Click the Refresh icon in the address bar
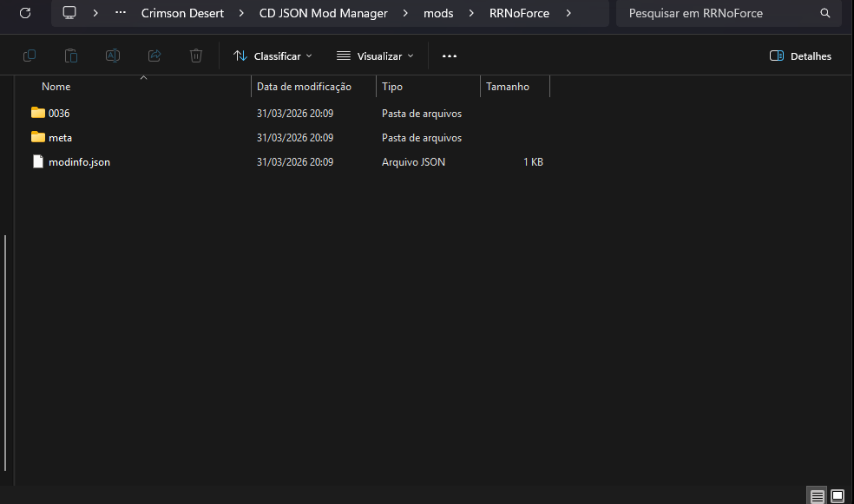Screen dimensions: 854x504 click(25, 13)
